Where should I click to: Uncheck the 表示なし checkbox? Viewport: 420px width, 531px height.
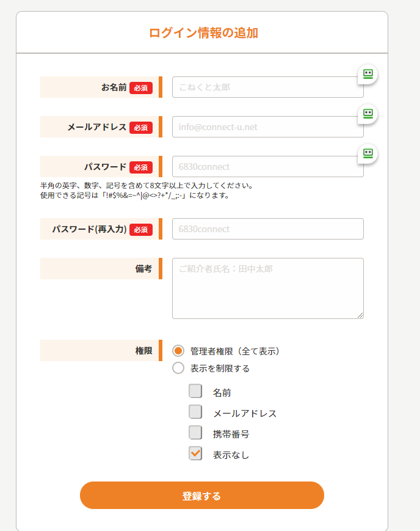195,454
